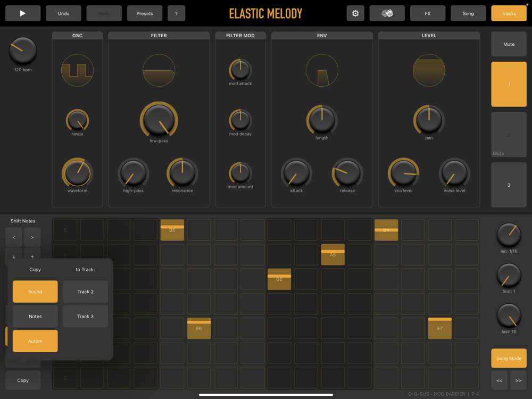Click the B4 note cell
Viewport: 532px width, 399px height.
[386, 230]
